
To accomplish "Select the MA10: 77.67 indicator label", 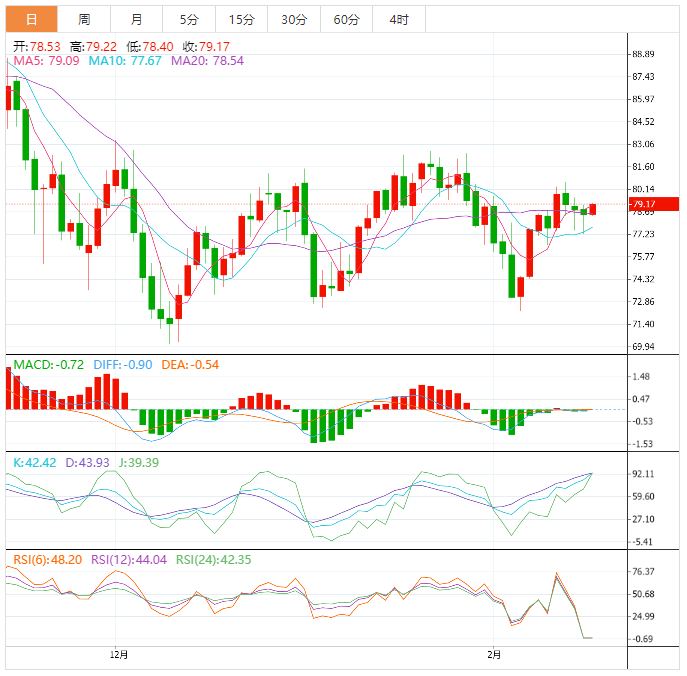I will (125, 61).
